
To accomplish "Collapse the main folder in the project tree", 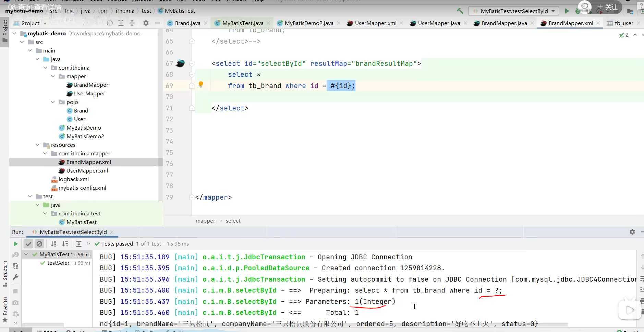I will click(30, 50).
